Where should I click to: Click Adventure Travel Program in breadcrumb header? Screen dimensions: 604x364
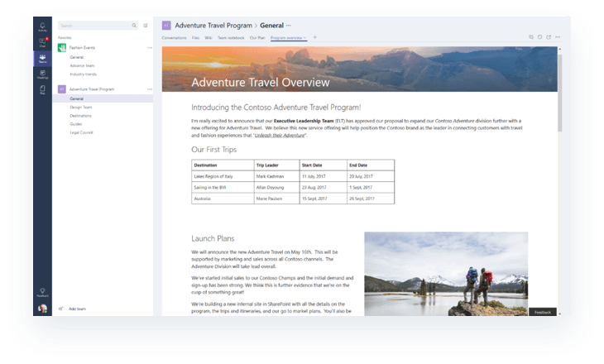213,26
